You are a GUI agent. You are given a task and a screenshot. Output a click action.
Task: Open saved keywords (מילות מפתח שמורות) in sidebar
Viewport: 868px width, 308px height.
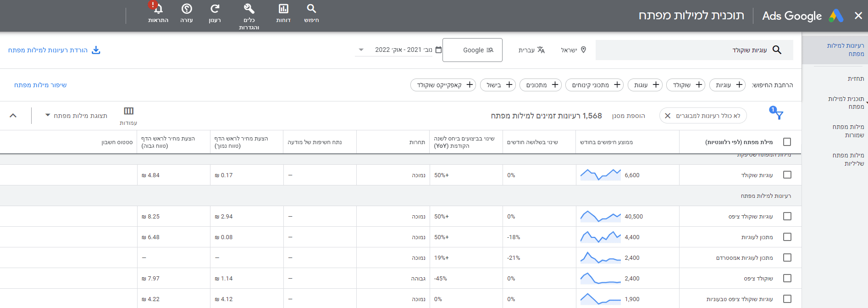click(x=848, y=131)
